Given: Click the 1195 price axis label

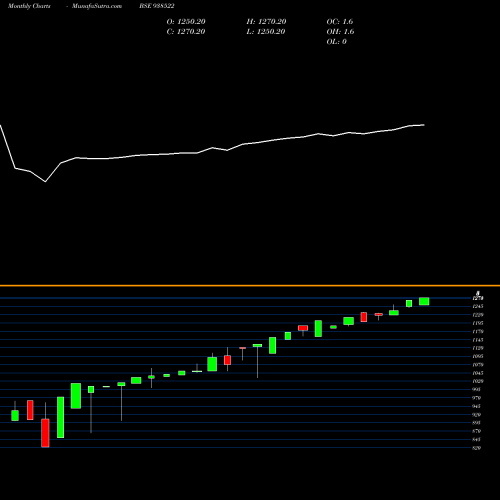Looking at the screenshot, I should (x=478, y=323).
